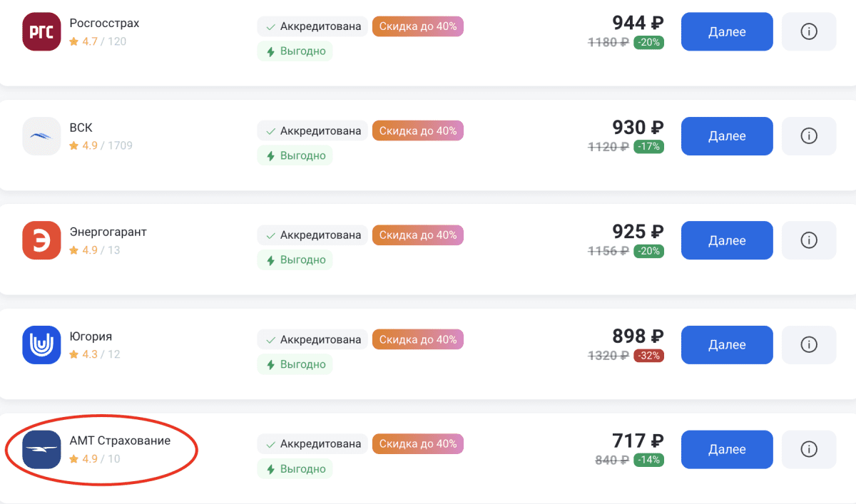Open info icon for Югория offer
Screen dimensions: 856x504
[809, 345]
